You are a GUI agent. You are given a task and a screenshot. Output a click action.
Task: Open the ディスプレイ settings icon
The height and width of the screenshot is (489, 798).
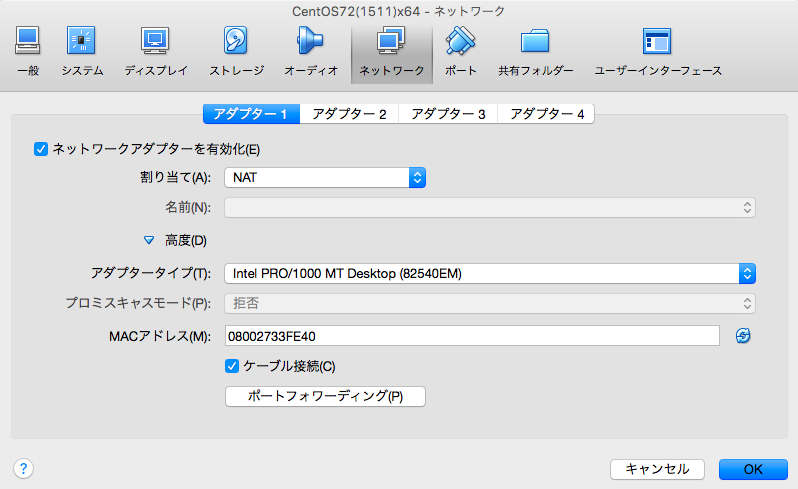coord(156,52)
